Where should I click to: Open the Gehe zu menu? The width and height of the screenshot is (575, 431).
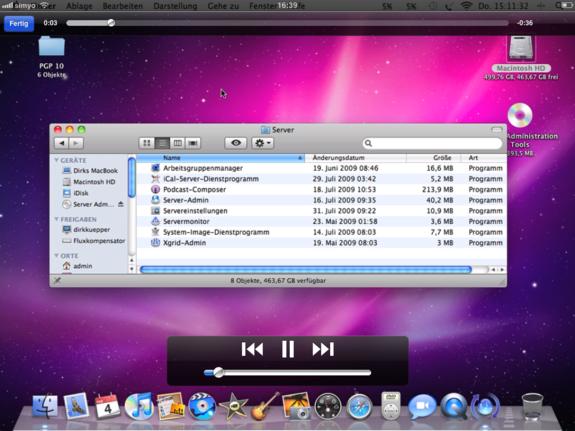(223, 6)
